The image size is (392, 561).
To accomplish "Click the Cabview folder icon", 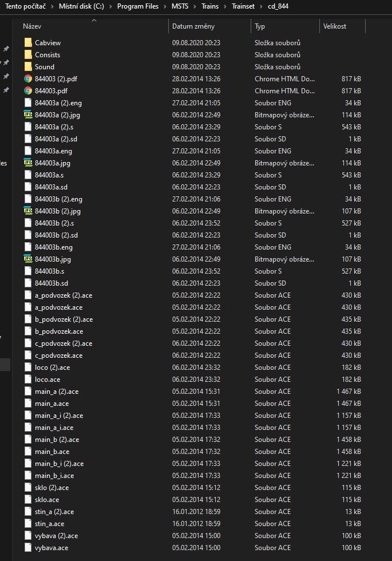I will [x=28, y=43].
